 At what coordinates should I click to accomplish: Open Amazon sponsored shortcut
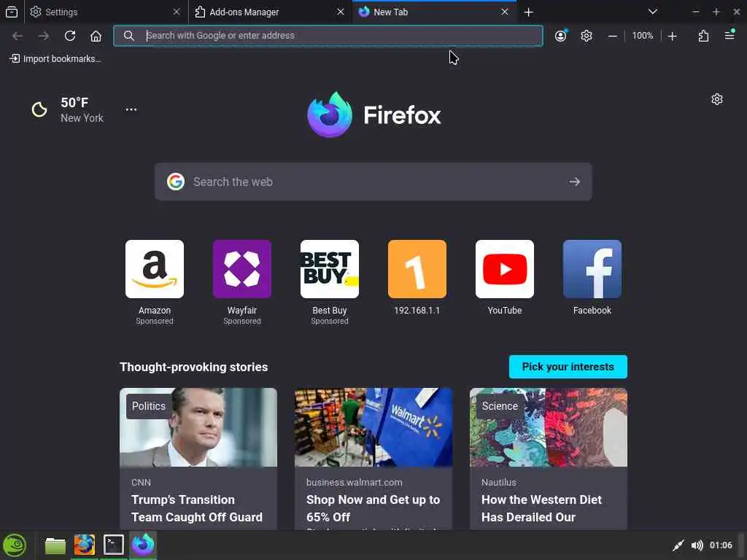tap(155, 282)
